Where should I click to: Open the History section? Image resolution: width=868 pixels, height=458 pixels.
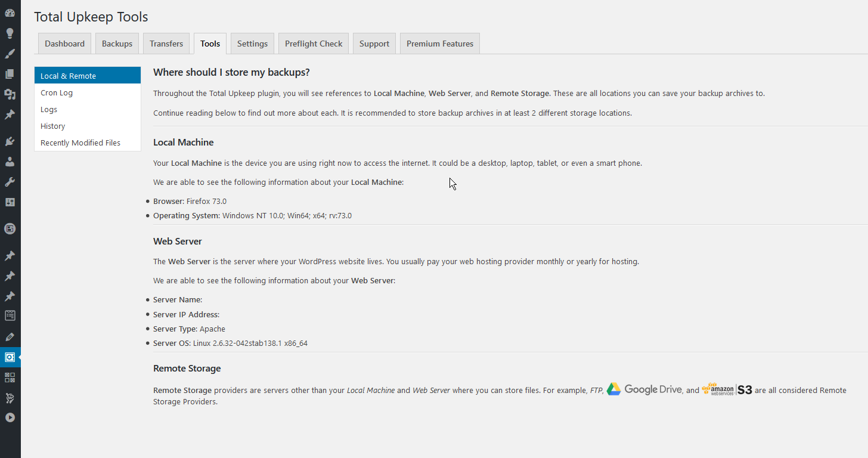click(52, 126)
